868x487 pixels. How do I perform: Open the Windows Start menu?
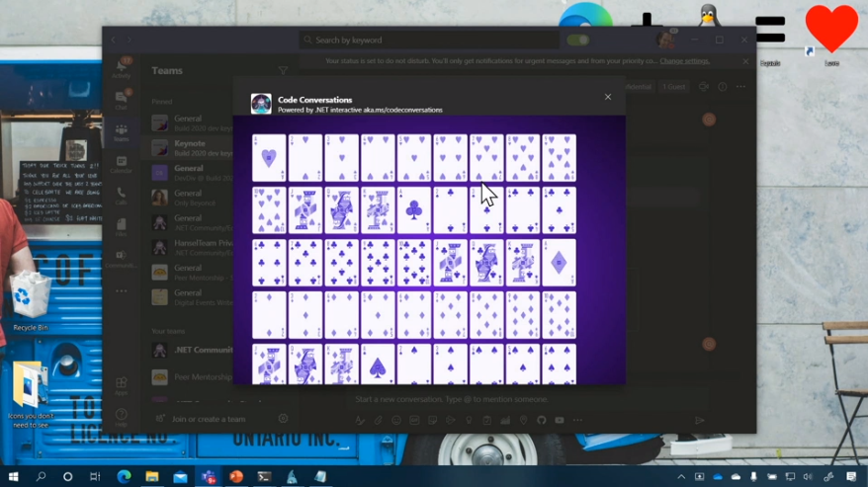tap(13, 476)
